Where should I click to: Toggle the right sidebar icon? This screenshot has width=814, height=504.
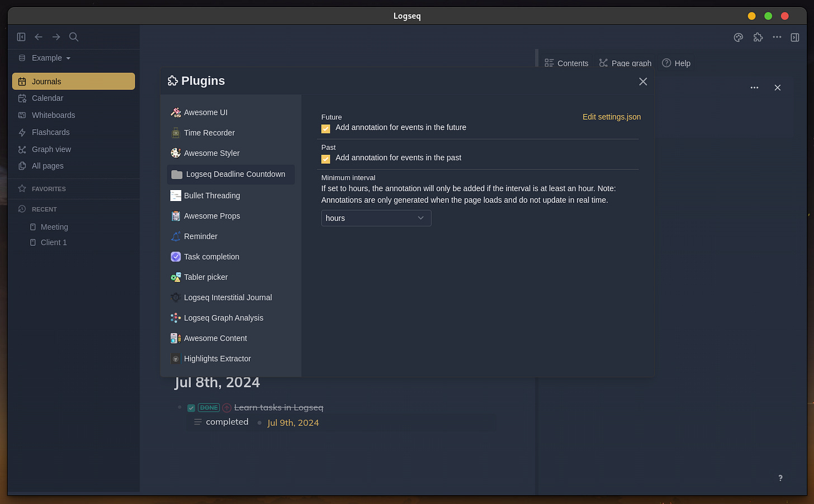795,37
